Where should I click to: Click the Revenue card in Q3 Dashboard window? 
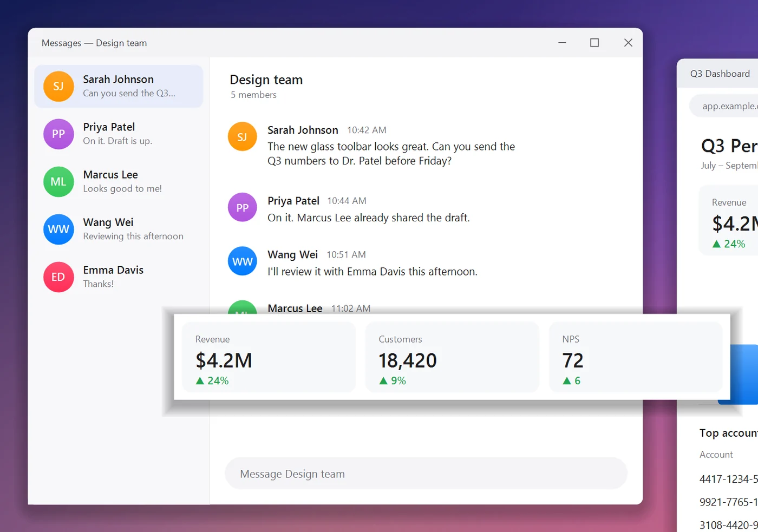click(x=728, y=220)
